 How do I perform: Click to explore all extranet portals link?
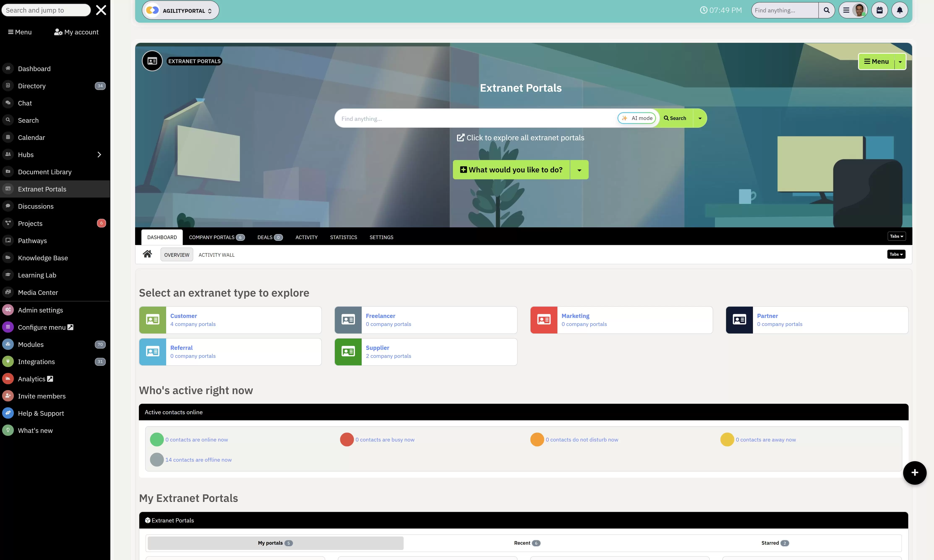(520, 138)
